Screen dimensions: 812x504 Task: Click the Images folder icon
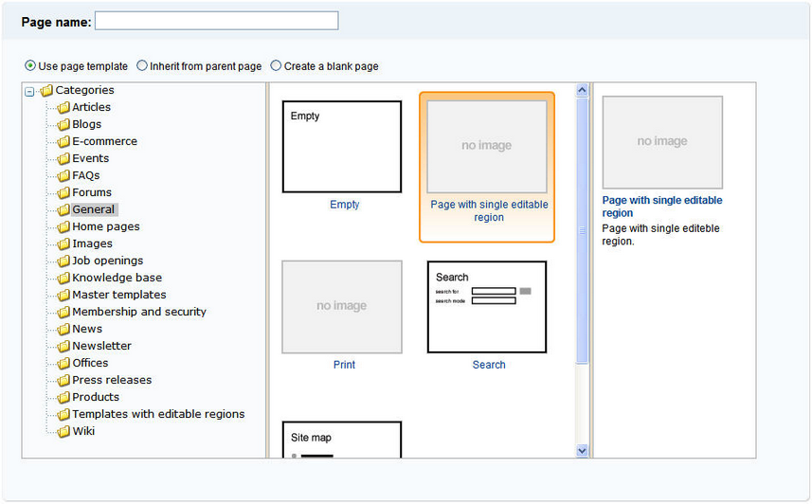pyautogui.click(x=63, y=244)
